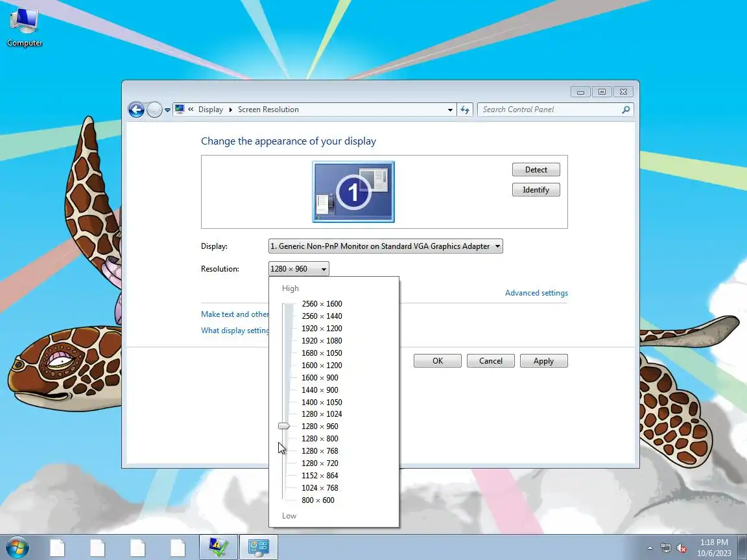
Task: Choose 1920 × 1080 resolution
Action: [322, 341]
